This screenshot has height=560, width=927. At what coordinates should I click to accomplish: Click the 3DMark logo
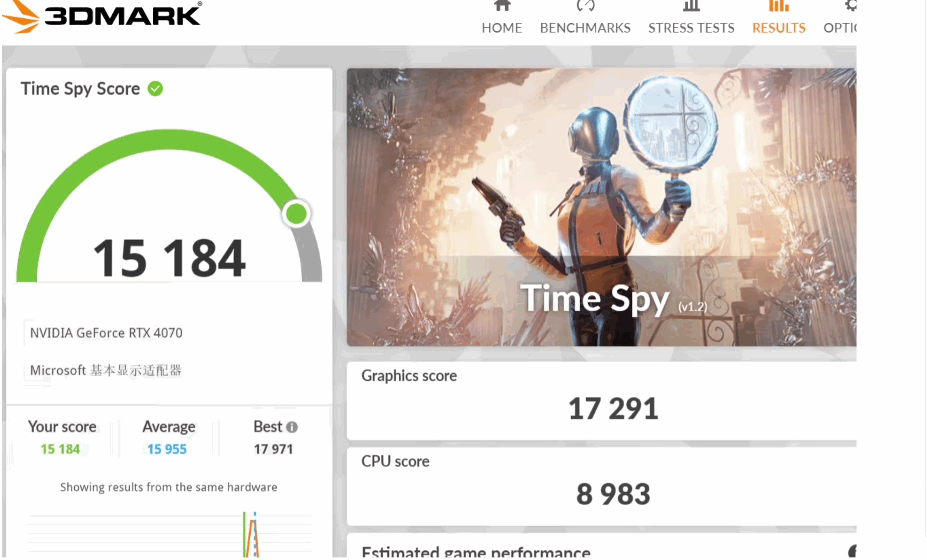coord(102,16)
